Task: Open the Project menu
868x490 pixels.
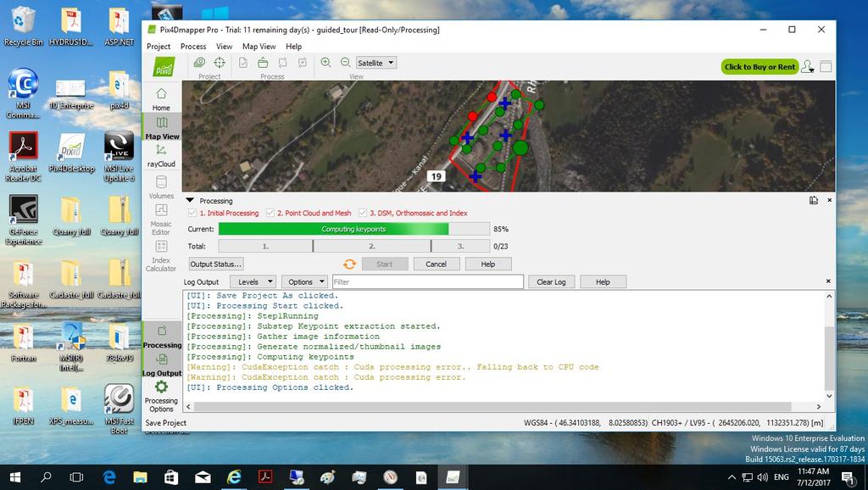Action: [x=159, y=47]
